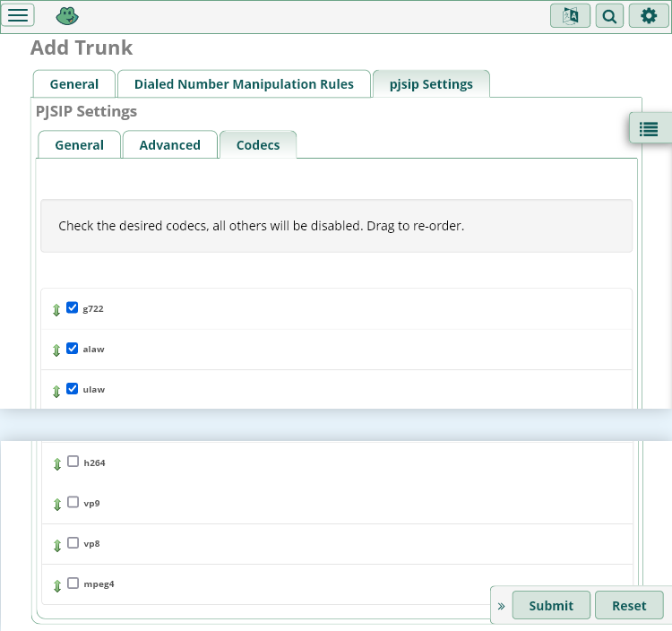
Task: Open the hamburger navigation menu
Action: click(19, 15)
